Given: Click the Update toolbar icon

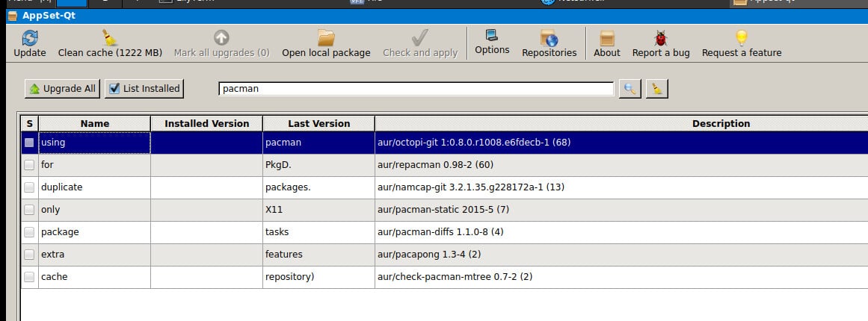Looking at the screenshot, I should tap(30, 39).
